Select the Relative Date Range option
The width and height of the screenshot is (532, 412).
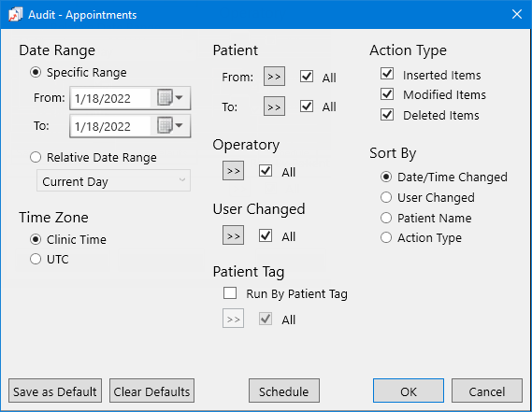pos(36,157)
